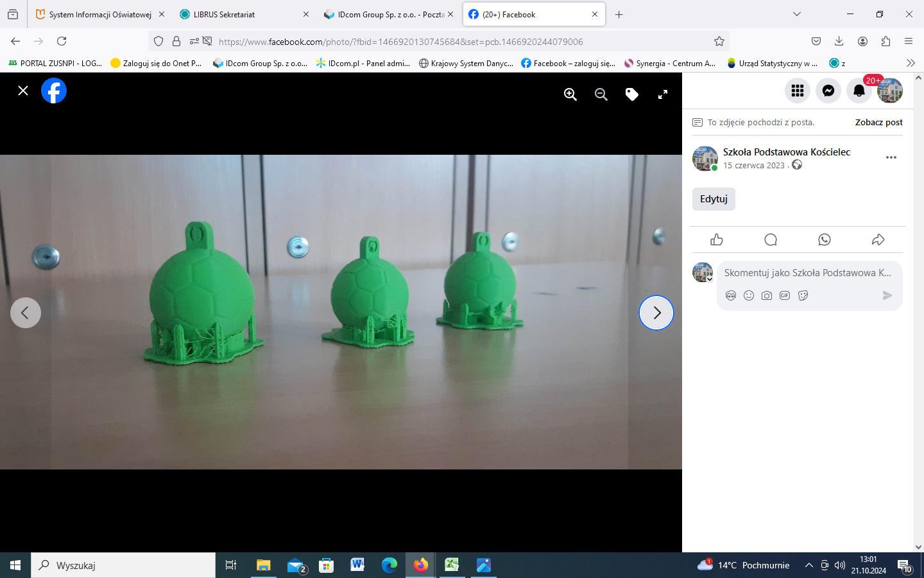Click the share arrow icon
This screenshot has height=578, width=924.
878,240
